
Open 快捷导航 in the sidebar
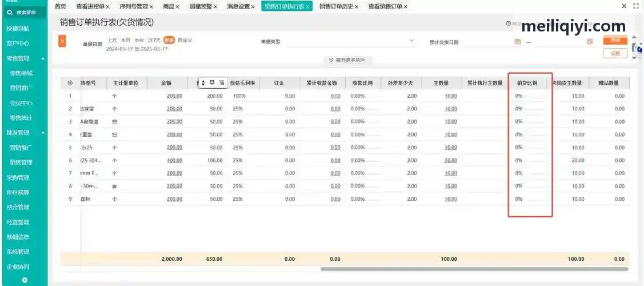coord(18,29)
